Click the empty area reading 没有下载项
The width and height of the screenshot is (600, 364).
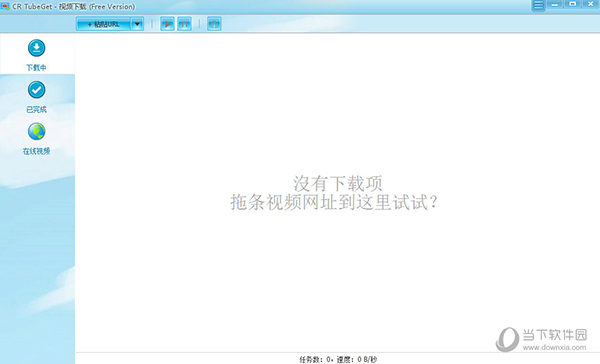[338, 183]
